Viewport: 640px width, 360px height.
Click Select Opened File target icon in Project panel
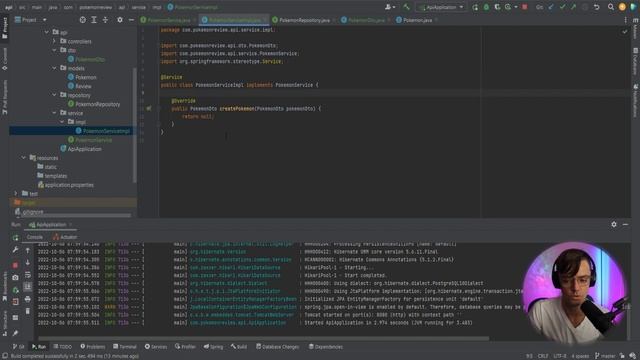pyautogui.click(x=82, y=20)
